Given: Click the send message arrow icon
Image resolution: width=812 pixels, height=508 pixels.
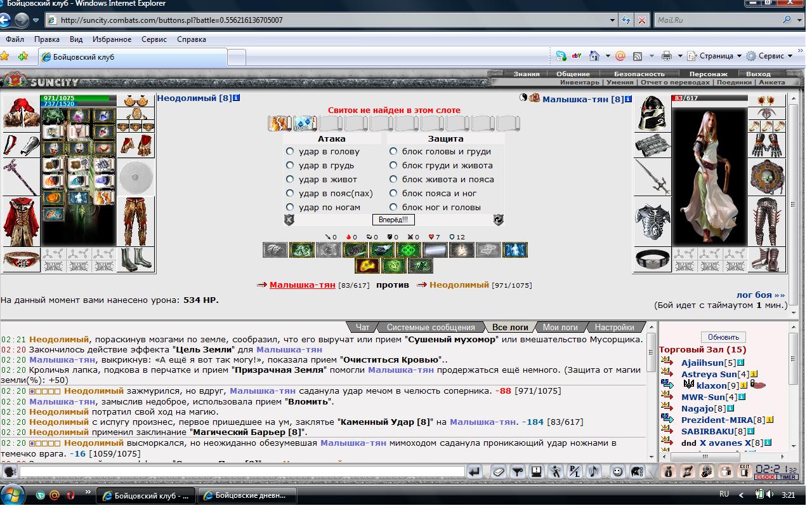Looking at the screenshot, I should point(474,472).
